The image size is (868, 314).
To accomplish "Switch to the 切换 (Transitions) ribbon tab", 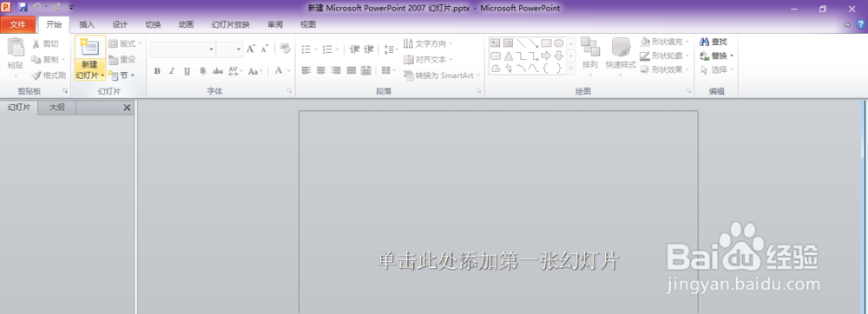I will click(154, 24).
